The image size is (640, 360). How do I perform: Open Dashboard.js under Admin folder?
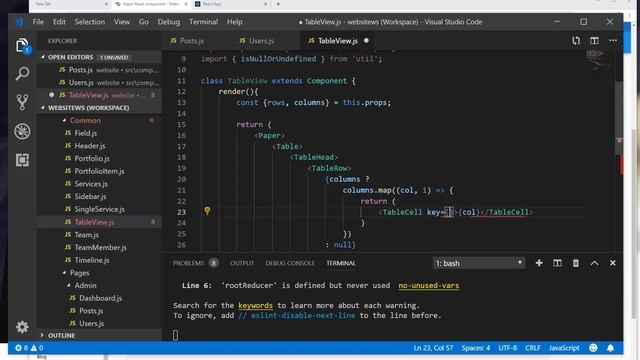tap(99, 298)
